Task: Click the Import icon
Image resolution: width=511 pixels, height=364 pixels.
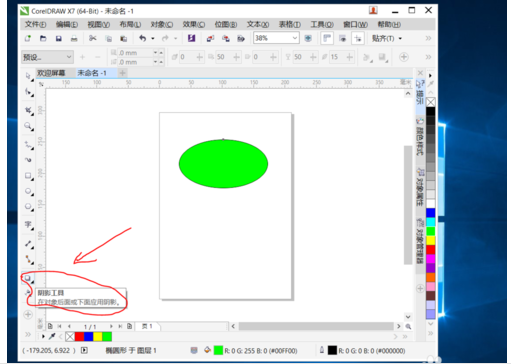Action: pos(210,38)
